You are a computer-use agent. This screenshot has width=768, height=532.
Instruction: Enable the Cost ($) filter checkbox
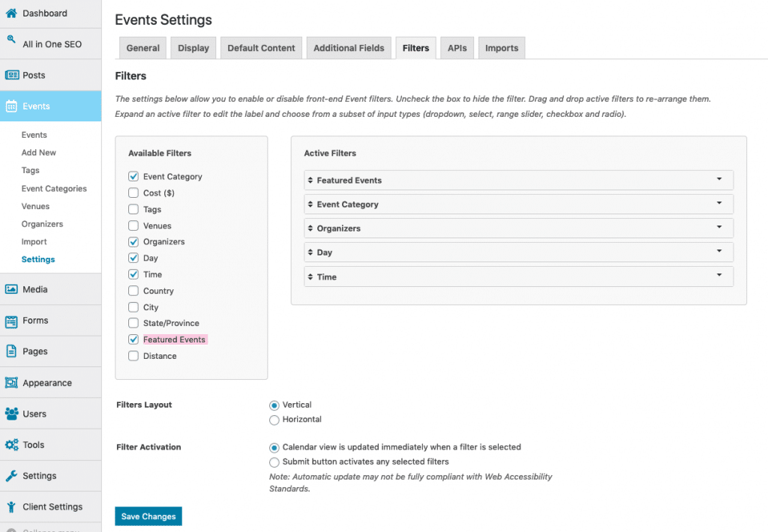tap(133, 193)
